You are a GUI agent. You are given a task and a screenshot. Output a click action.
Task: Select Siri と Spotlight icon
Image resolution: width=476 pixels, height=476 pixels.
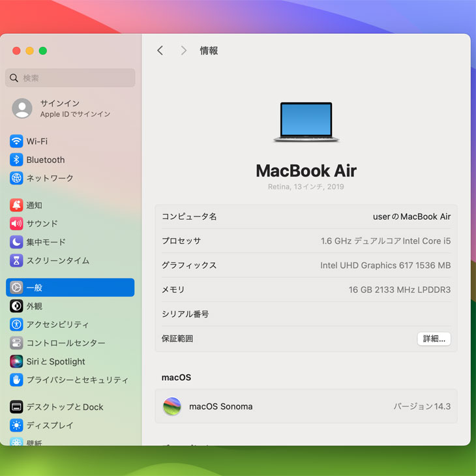16,361
